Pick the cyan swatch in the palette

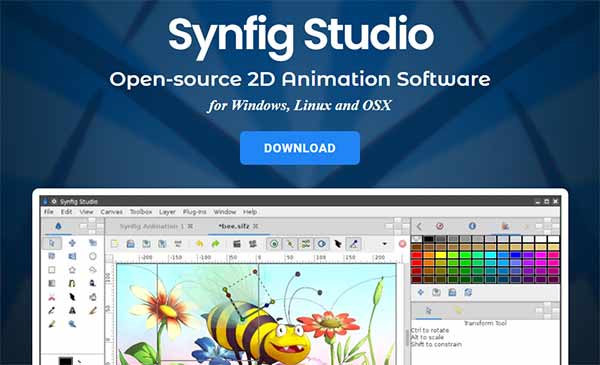491,255
